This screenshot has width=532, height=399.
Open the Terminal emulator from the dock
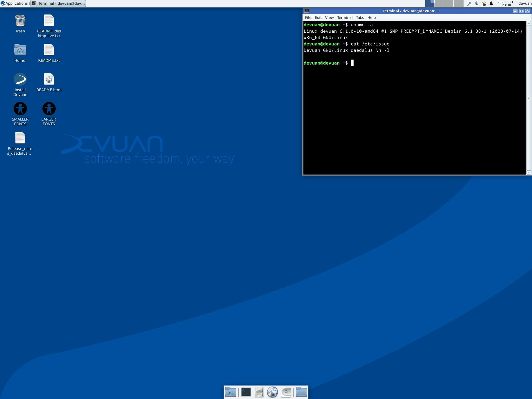click(x=246, y=392)
